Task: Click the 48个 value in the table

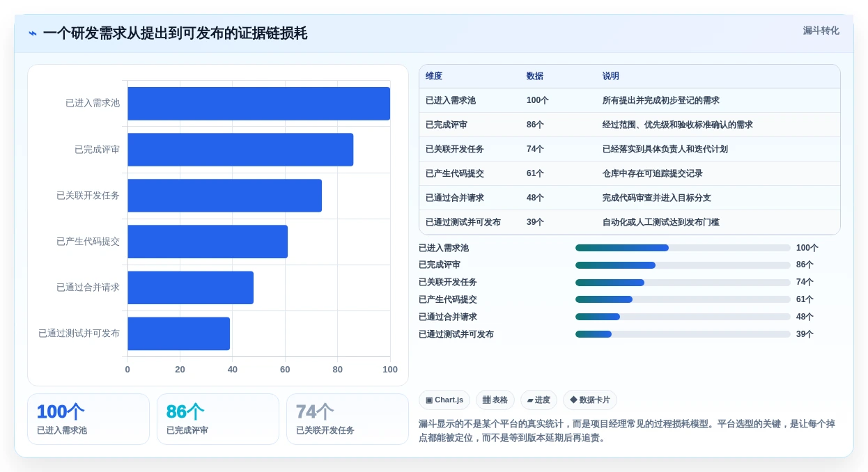Action: pyautogui.click(x=535, y=198)
